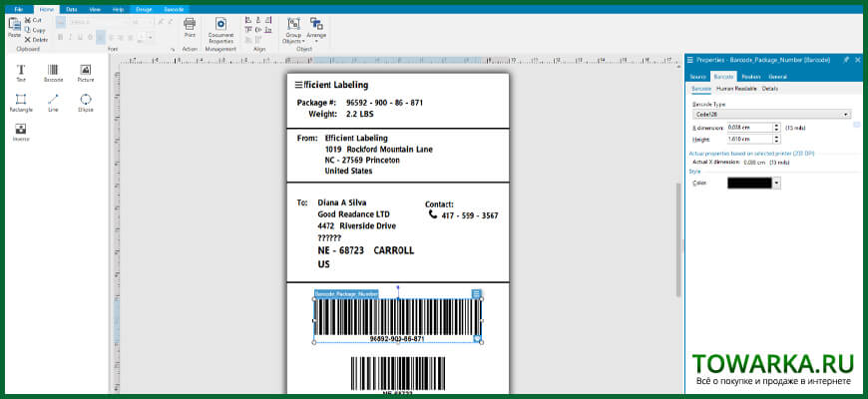Viewport: 868px width, 399px height.
Task: Select the '417 - 559 - 3567' contact number
Action: (470, 215)
